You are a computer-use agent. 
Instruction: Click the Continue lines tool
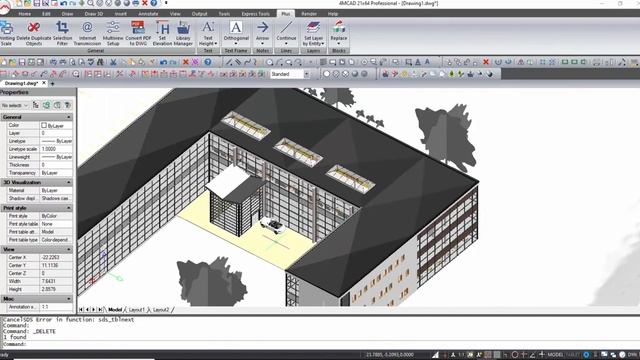click(x=286, y=33)
